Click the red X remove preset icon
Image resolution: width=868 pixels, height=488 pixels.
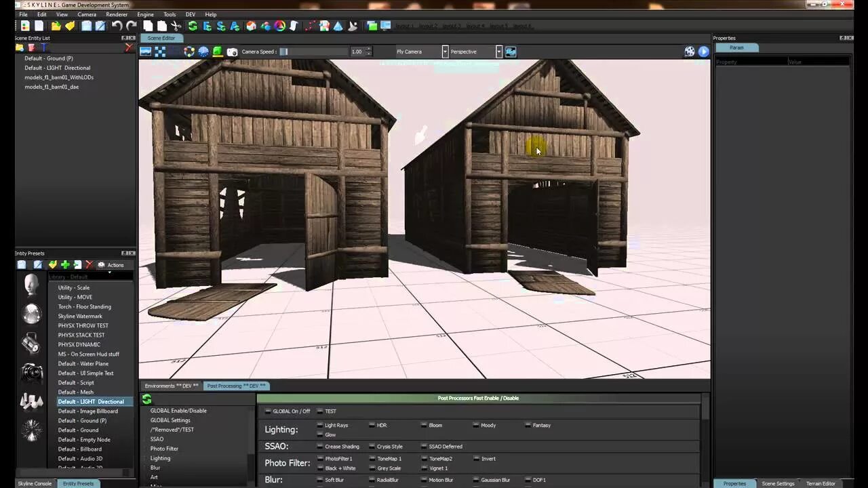[x=89, y=265]
